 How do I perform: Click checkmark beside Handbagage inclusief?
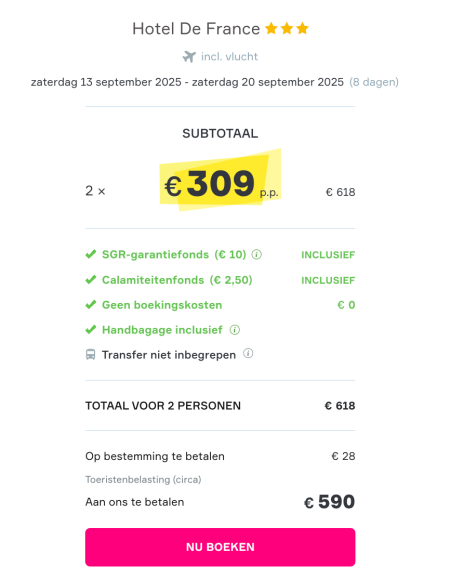91,330
